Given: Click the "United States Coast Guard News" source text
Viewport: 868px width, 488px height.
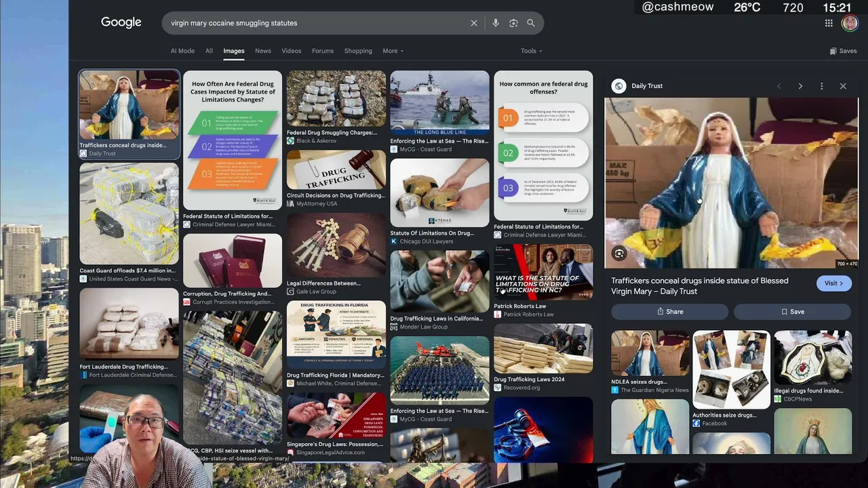Looking at the screenshot, I should 134,279.
